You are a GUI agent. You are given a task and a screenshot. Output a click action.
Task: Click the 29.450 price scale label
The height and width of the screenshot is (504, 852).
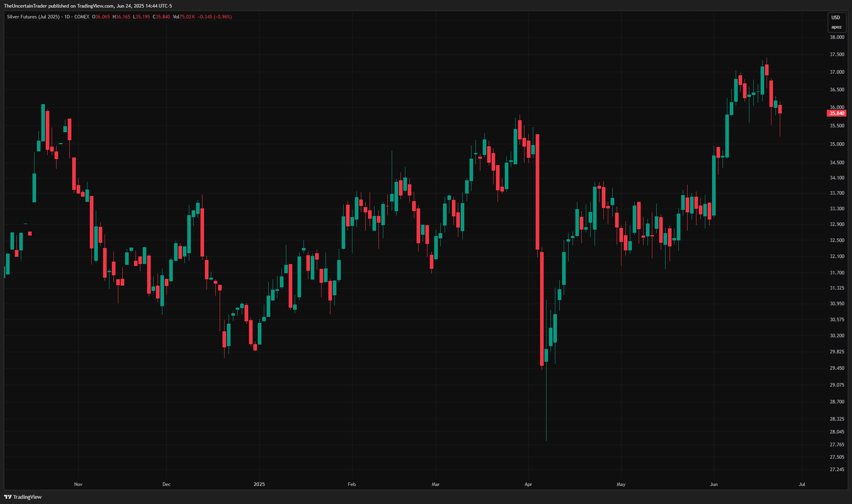click(837, 368)
